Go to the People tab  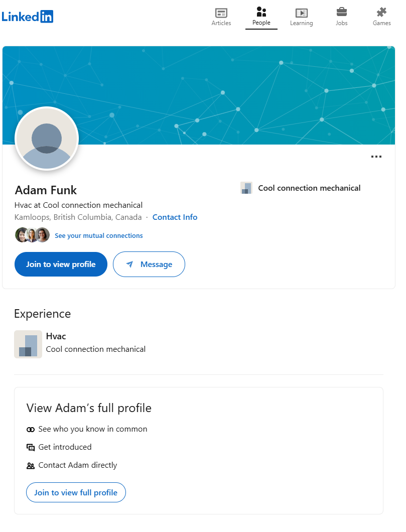pyautogui.click(x=261, y=17)
